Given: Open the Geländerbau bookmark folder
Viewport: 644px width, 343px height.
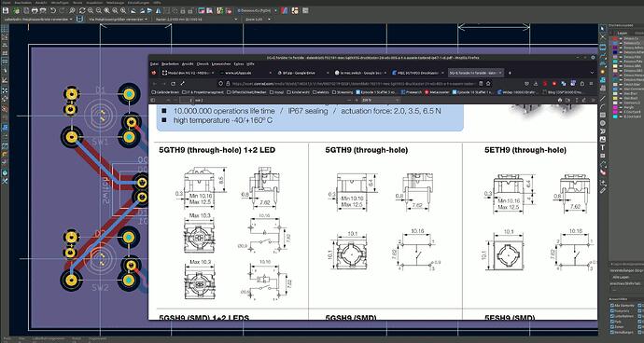Looking at the screenshot, I should tap(165, 92).
